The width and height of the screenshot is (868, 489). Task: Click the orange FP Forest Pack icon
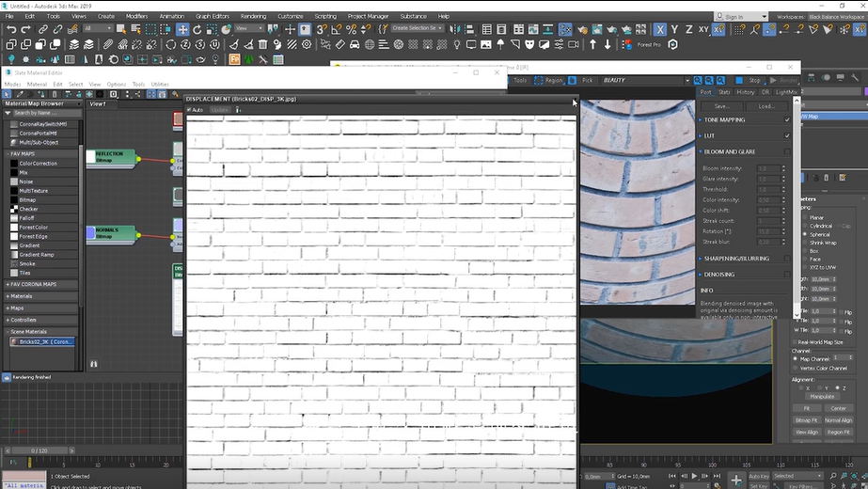pyautogui.click(x=234, y=59)
